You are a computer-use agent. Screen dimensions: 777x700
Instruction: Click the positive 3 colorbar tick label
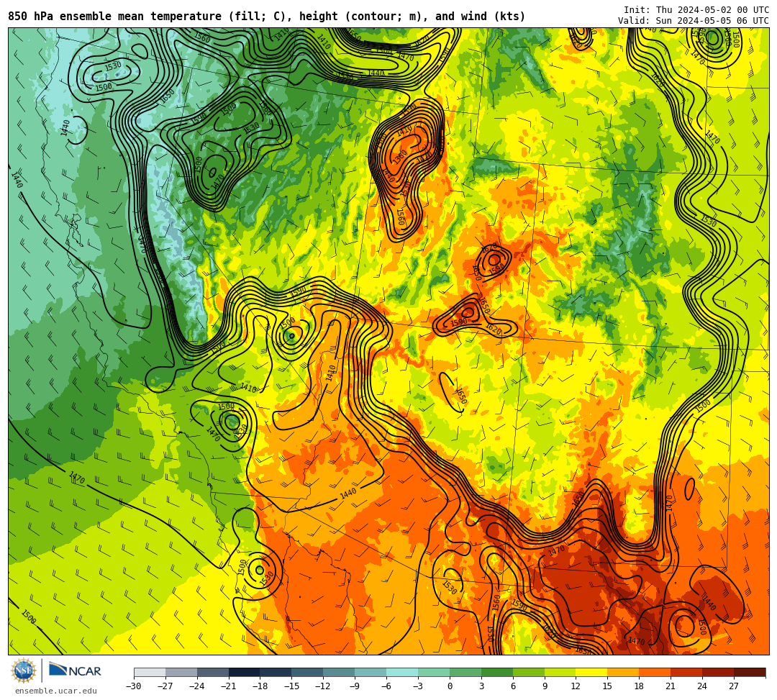[481, 686]
